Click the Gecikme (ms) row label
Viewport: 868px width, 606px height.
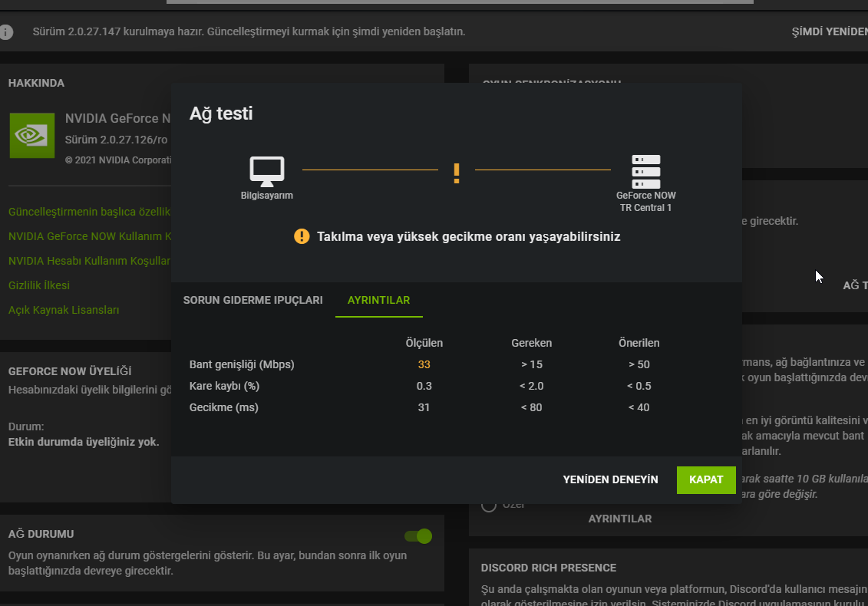[223, 407]
